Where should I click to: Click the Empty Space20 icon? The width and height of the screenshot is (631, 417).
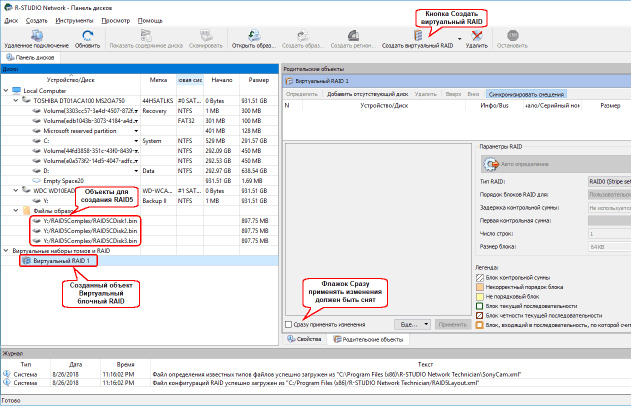(x=37, y=181)
